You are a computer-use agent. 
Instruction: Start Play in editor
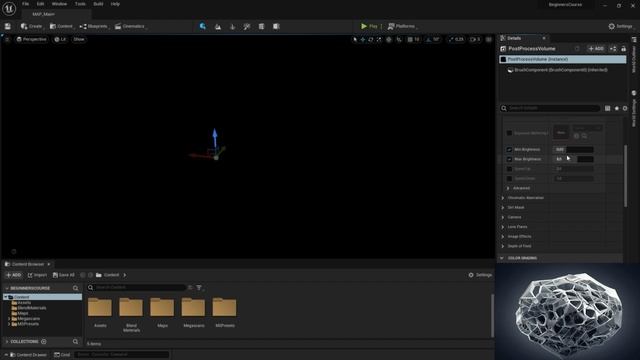coord(369,26)
